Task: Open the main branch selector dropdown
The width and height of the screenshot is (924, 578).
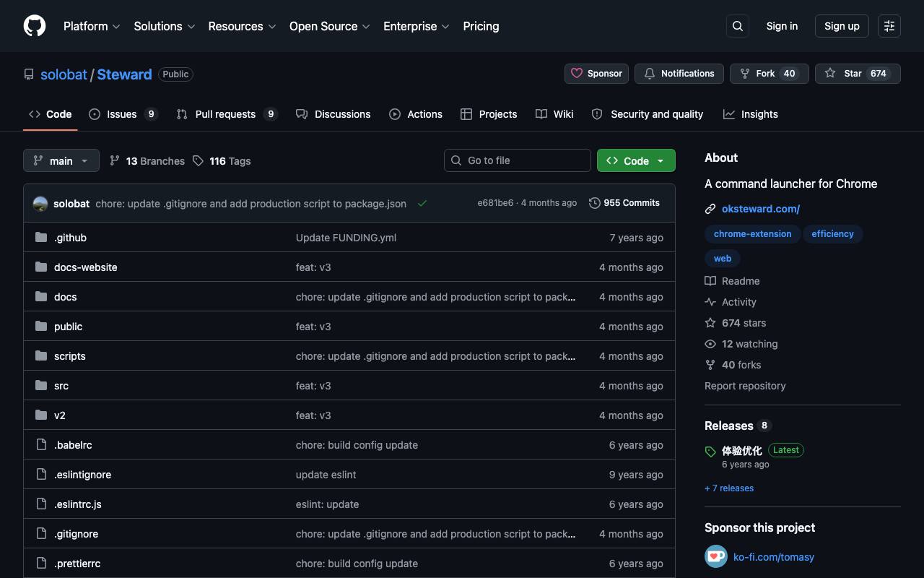Action: [x=61, y=160]
